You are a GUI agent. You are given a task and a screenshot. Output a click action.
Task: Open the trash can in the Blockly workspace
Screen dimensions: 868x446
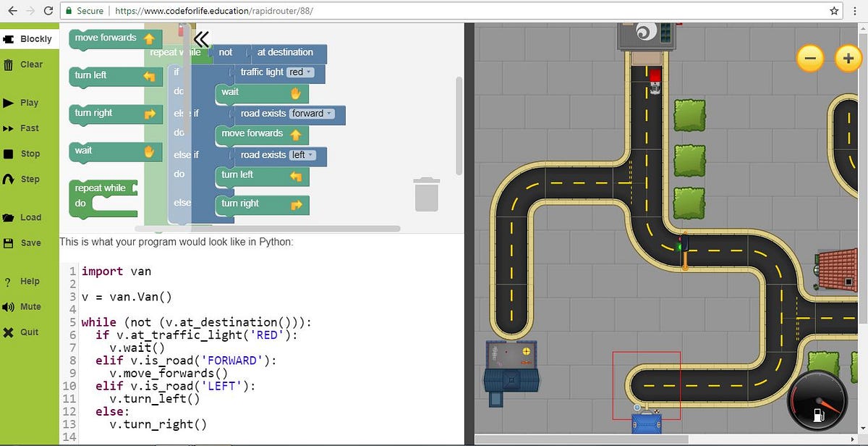point(427,194)
